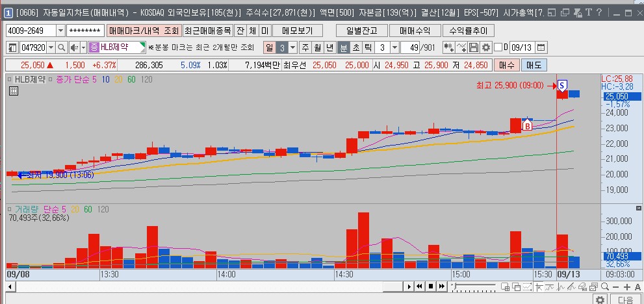
Task: Click the small grid icon under HLB제약 label
Action: (x=14, y=91)
